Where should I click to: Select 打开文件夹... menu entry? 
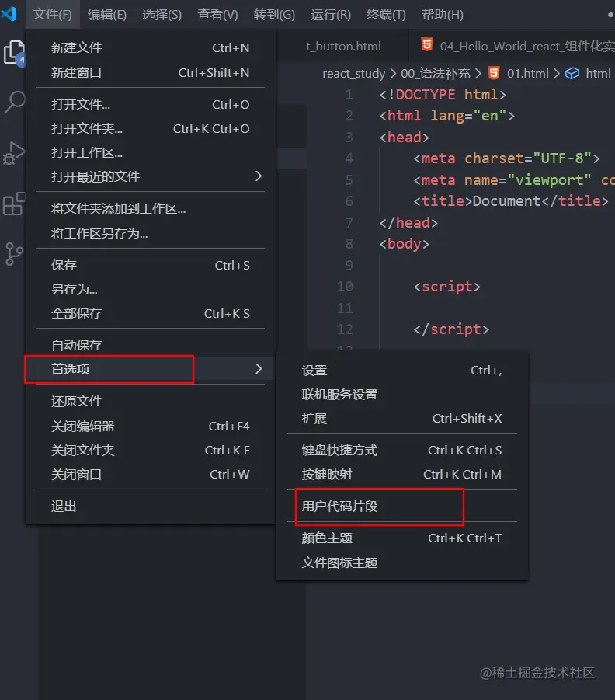pyautogui.click(x=151, y=128)
